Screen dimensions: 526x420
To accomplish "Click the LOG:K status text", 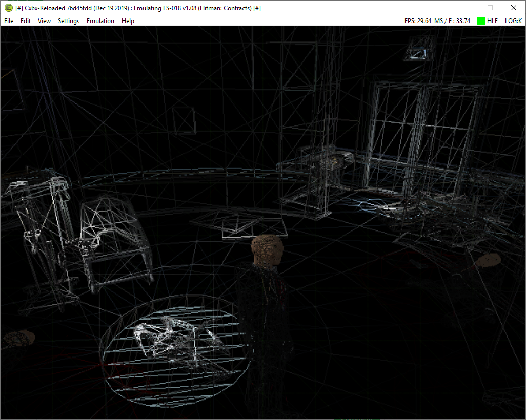I will 513,21.
